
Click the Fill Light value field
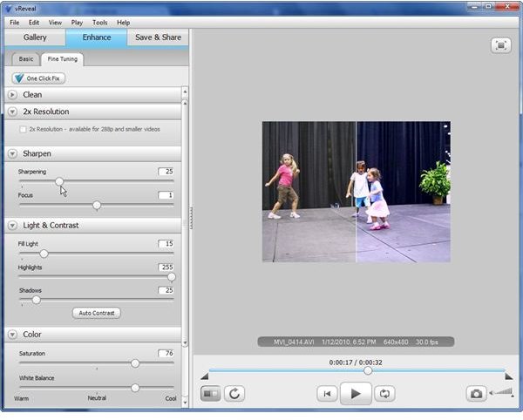pyautogui.click(x=166, y=244)
